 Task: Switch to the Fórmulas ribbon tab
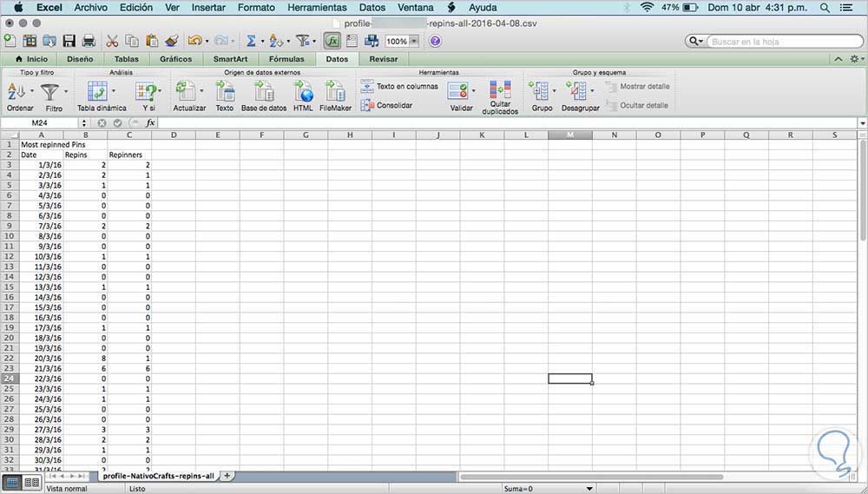(286, 59)
